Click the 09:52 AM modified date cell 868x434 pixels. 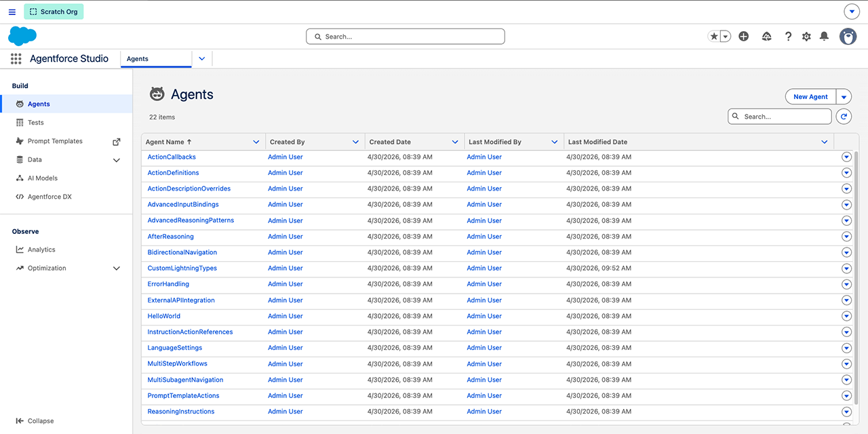(x=599, y=269)
